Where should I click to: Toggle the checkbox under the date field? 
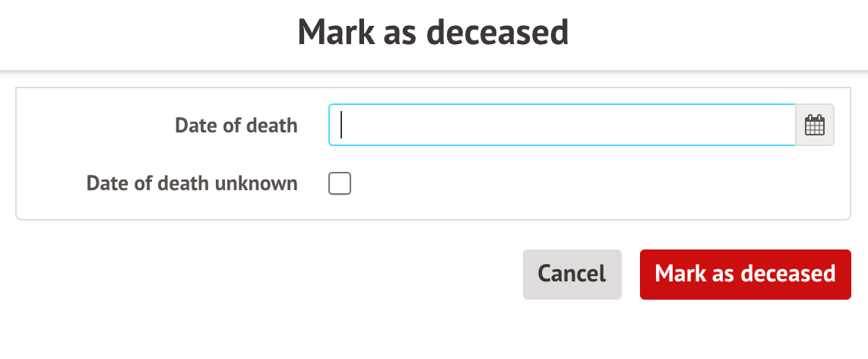(339, 183)
